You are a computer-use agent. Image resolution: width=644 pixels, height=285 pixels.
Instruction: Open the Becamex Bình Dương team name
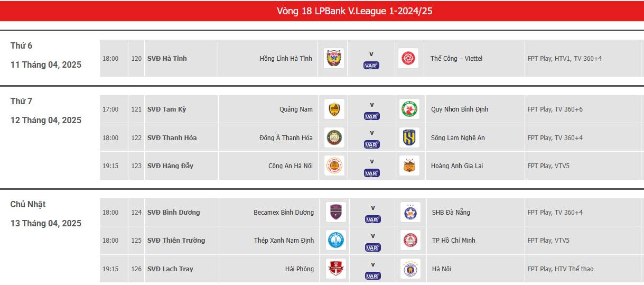point(284,213)
